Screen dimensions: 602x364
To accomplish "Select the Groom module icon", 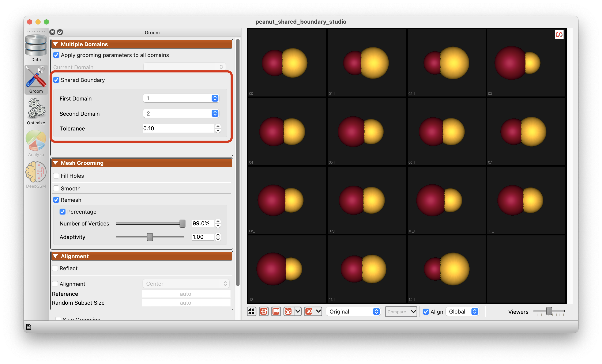I will click(36, 80).
